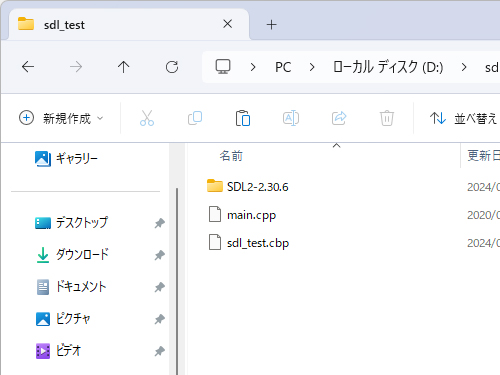Unpin ダウンロード using its pin icon

[x=160, y=255]
